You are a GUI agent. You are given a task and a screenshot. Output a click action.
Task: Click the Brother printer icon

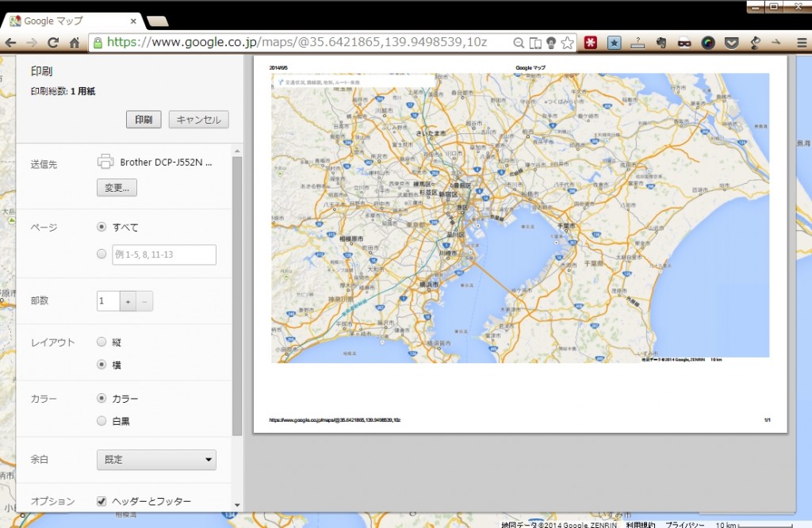pyautogui.click(x=105, y=162)
